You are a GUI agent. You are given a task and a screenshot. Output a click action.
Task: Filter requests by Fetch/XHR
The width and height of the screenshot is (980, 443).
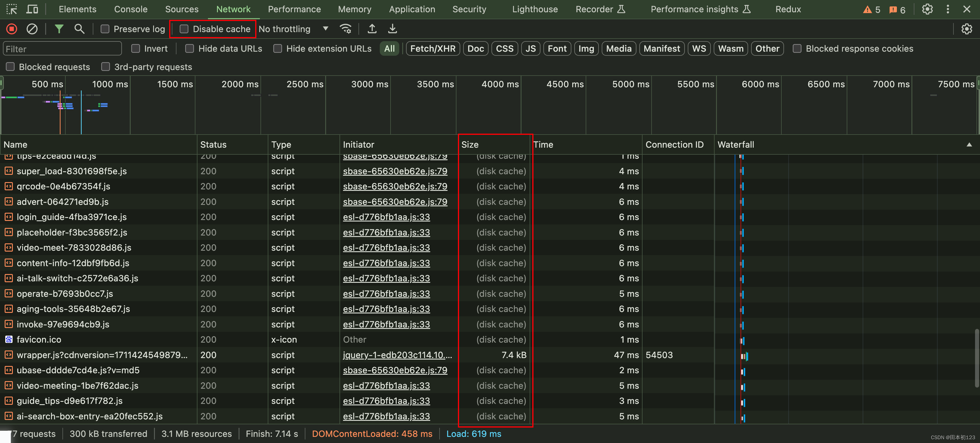433,48
